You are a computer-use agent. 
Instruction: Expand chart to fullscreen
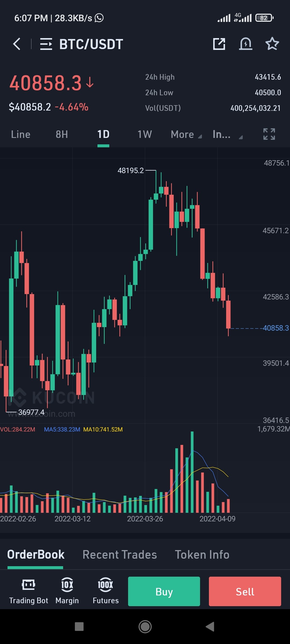click(x=269, y=134)
